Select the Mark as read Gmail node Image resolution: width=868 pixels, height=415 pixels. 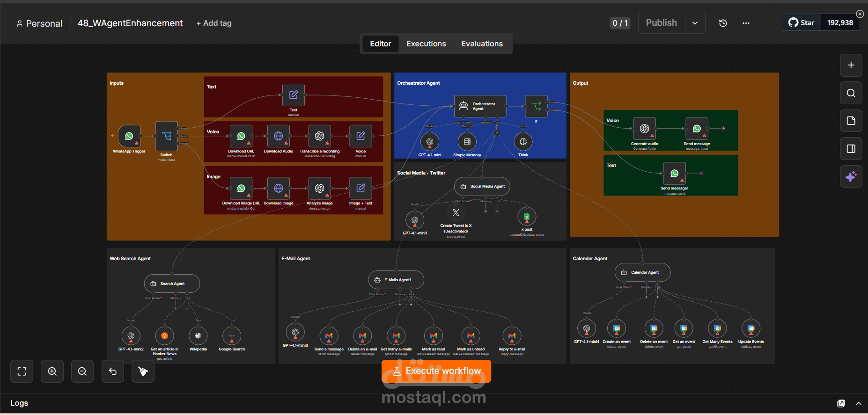click(434, 335)
